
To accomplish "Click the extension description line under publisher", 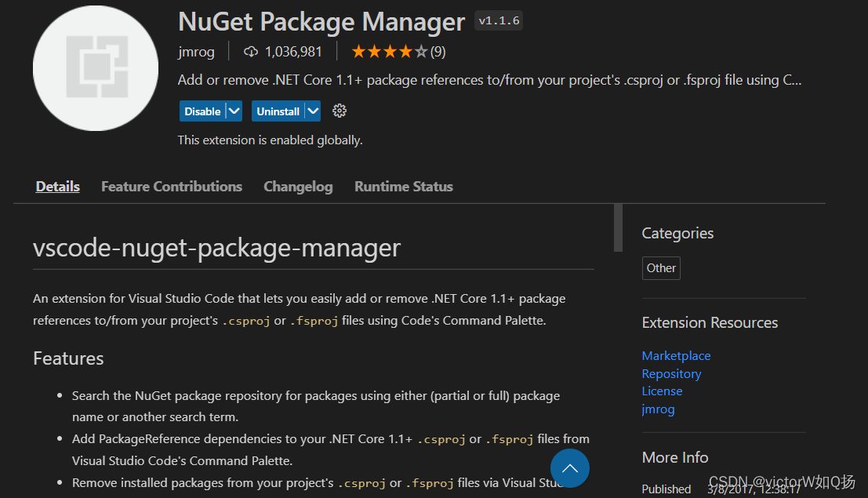I will coord(489,80).
